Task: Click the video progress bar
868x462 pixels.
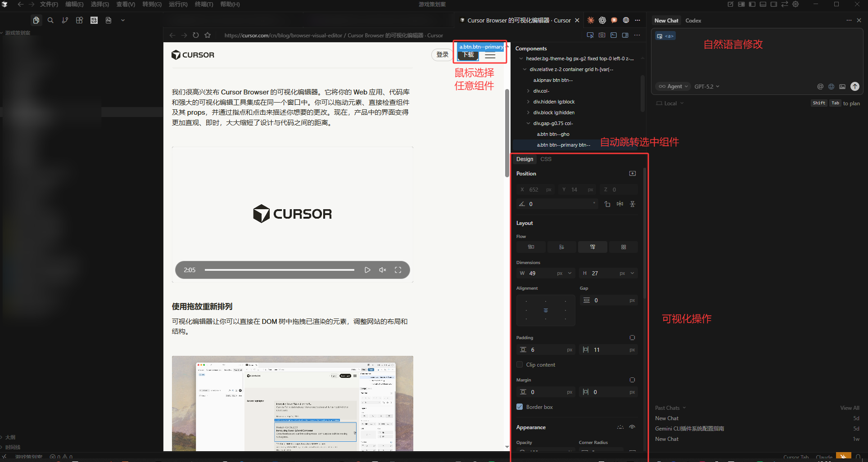Action: click(280, 270)
